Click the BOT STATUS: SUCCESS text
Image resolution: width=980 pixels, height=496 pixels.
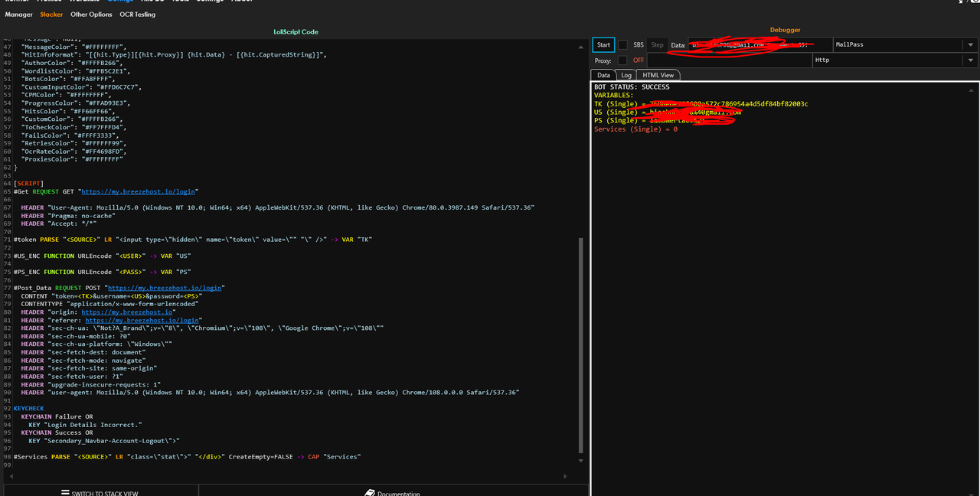point(632,87)
